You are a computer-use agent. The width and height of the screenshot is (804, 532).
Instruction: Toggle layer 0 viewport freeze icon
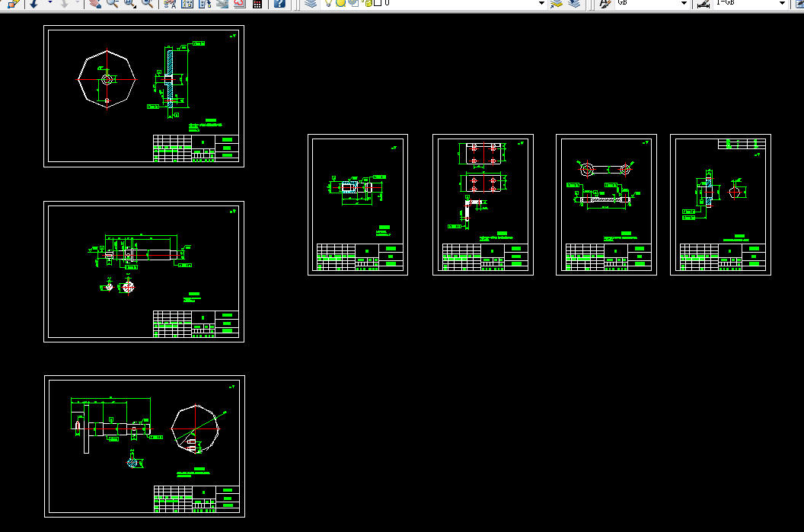(353, 3)
